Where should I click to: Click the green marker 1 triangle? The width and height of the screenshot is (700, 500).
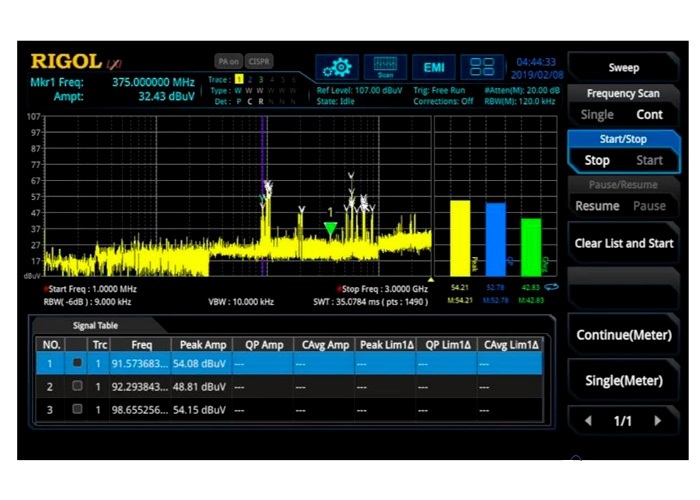point(330,228)
